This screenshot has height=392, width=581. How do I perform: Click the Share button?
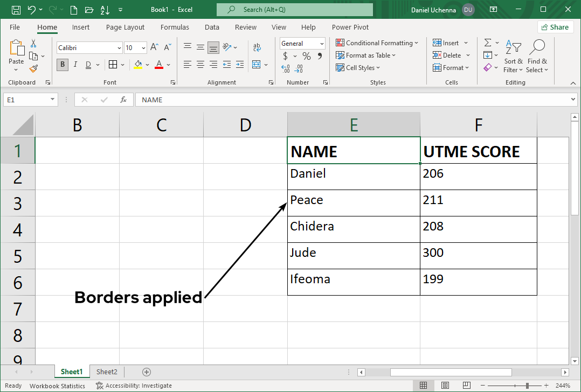(555, 27)
